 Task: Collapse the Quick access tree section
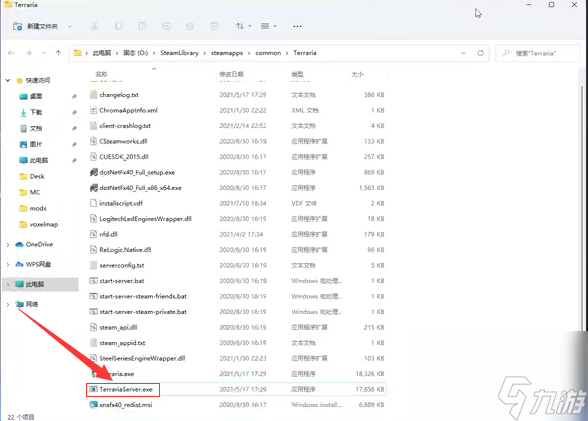click(8, 80)
